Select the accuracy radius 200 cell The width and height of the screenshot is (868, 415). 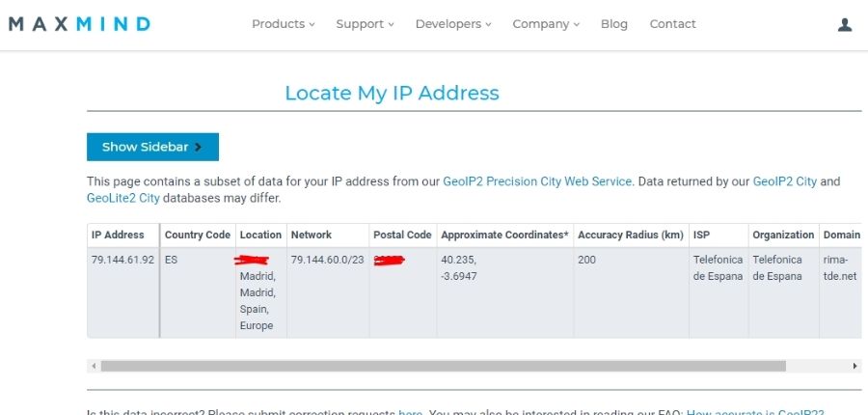pos(631,292)
